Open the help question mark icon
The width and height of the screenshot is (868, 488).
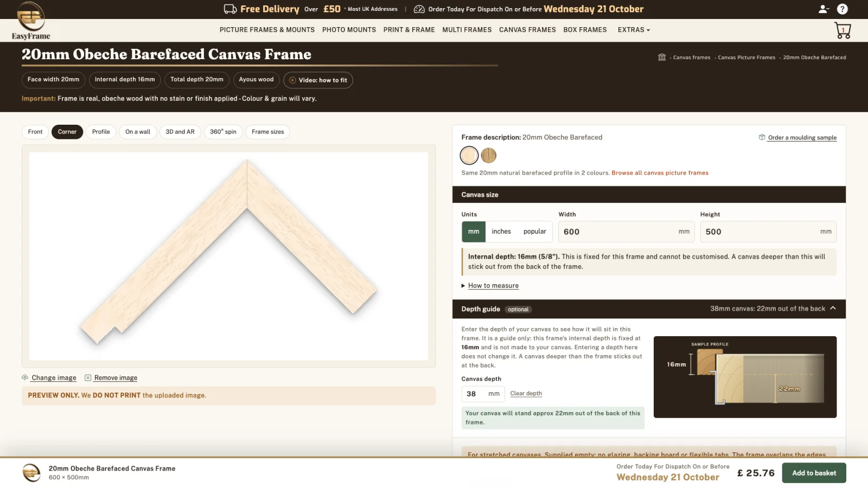click(843, 9)
